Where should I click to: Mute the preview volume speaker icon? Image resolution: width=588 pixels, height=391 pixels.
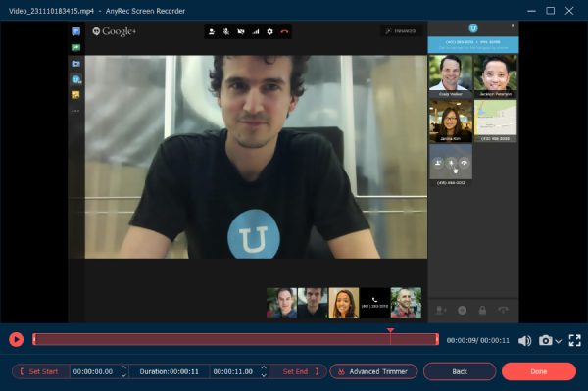click(524, 340)
